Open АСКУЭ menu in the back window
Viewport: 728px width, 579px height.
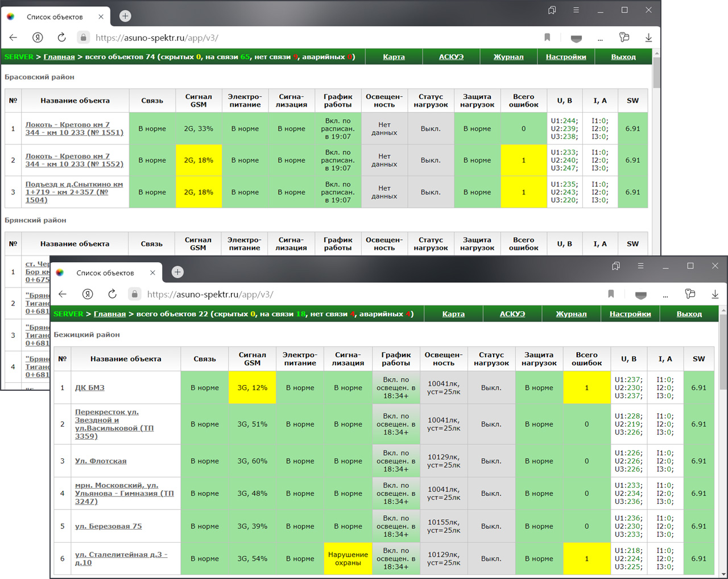coord(451,57)
